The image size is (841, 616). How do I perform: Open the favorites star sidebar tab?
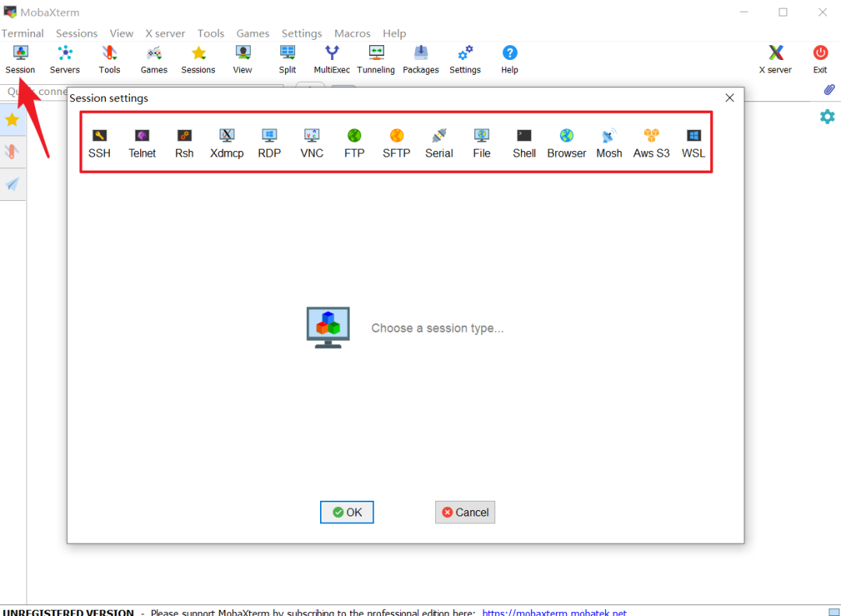[x=12, y=120]
